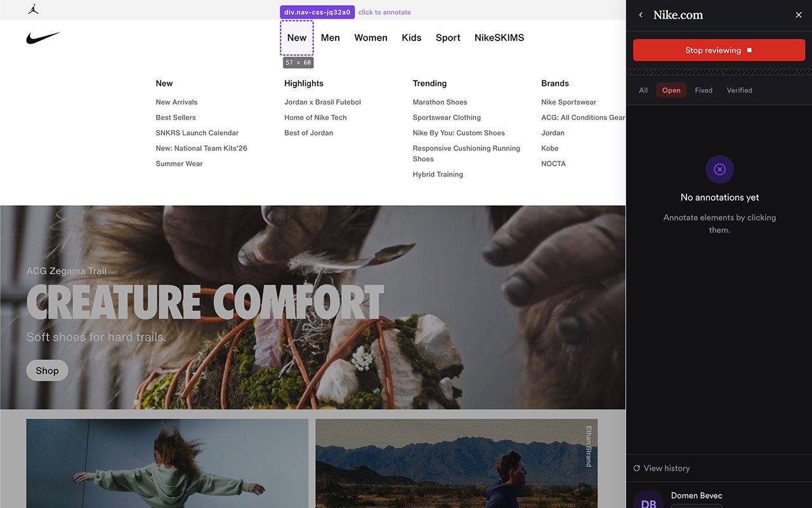Viewport: 812px width, 508px height.
Task: Switch to the Verified annotations tab
Action: [x=740, y=90]
